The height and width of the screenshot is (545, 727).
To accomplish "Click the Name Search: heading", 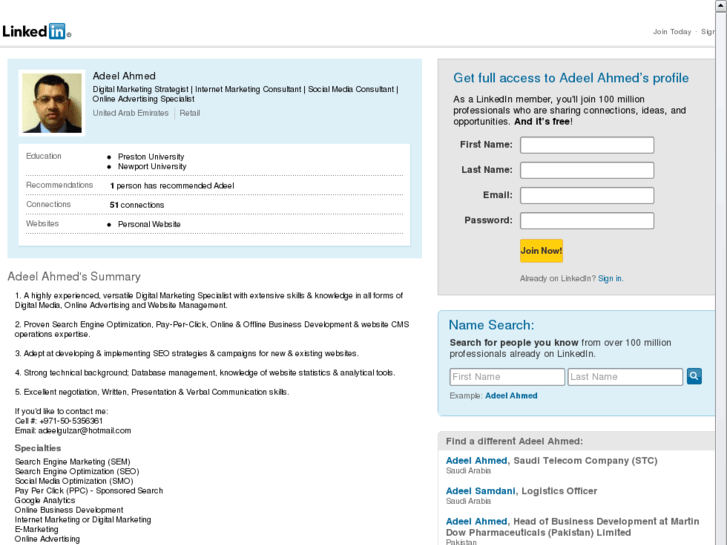I will 491,325.
